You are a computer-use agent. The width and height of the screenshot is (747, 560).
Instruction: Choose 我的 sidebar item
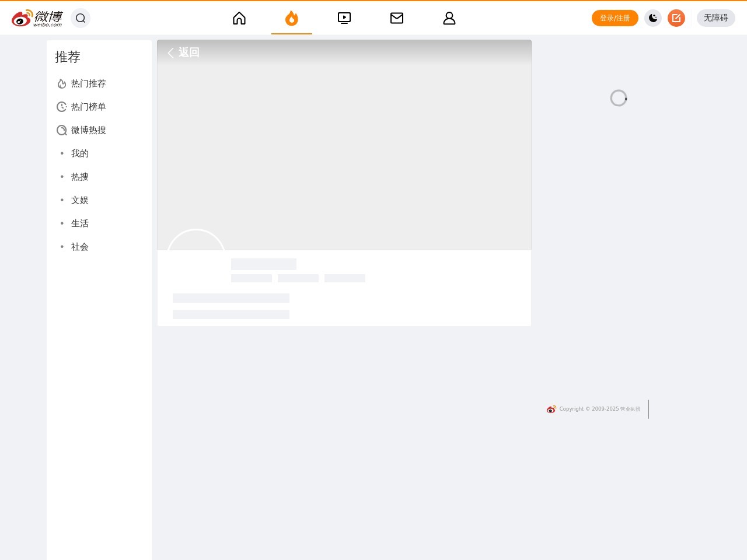(80, 153)
